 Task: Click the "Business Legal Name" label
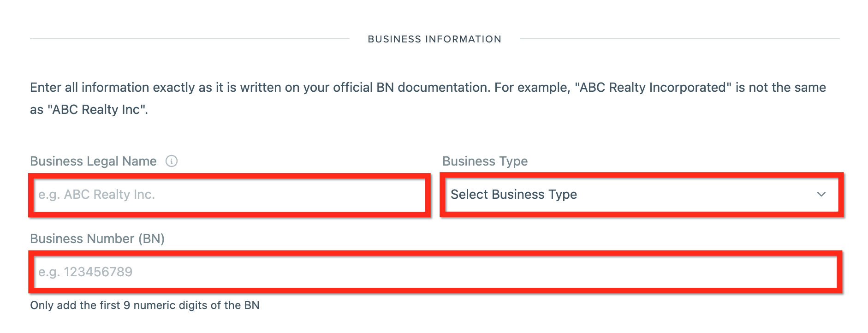pos(93,161)
